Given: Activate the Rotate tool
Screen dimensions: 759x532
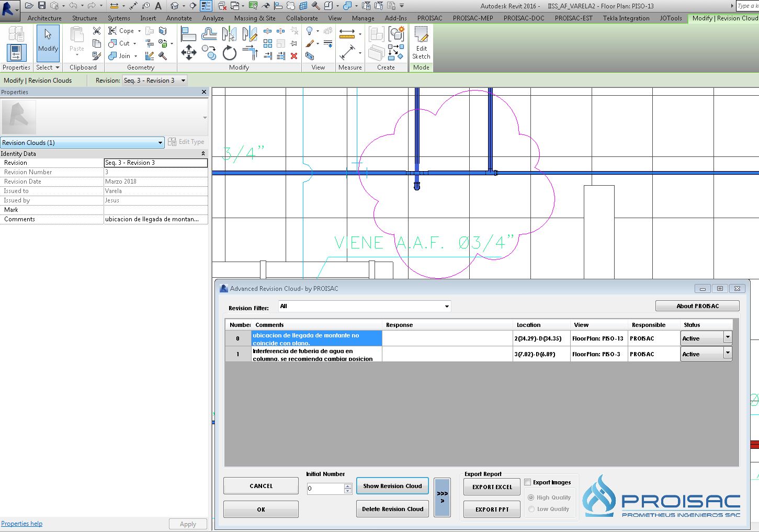Looking at the screenshot, I should point(230,52).
